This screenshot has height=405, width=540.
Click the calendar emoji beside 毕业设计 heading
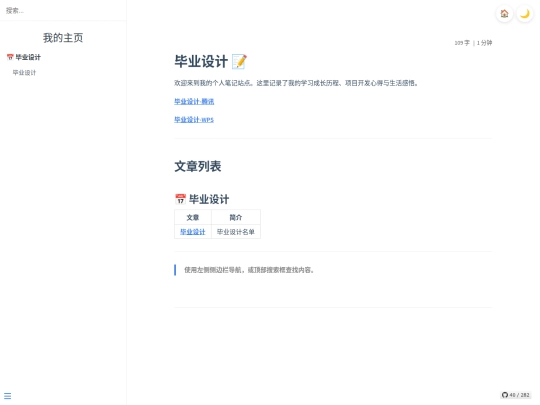pos(180,199)
